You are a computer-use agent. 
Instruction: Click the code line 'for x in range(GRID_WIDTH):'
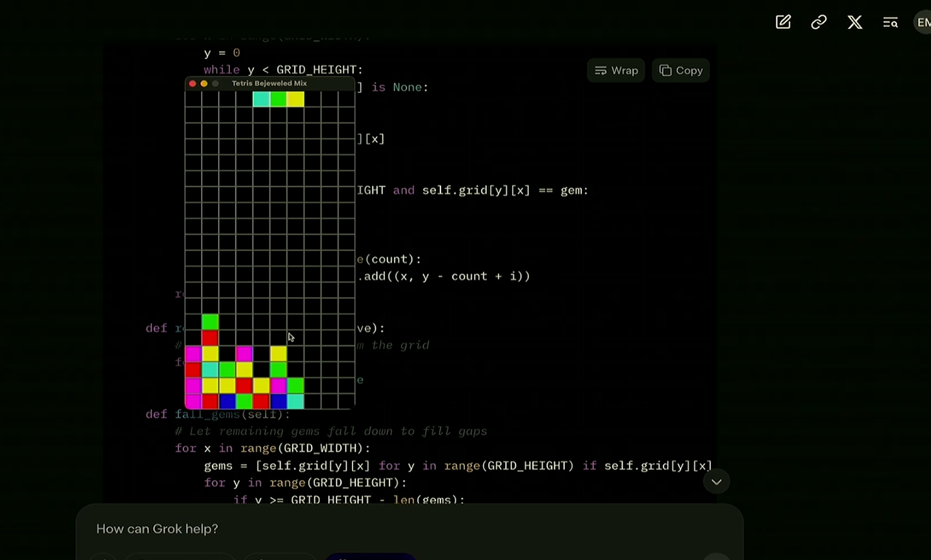click(x=273, y=448)
